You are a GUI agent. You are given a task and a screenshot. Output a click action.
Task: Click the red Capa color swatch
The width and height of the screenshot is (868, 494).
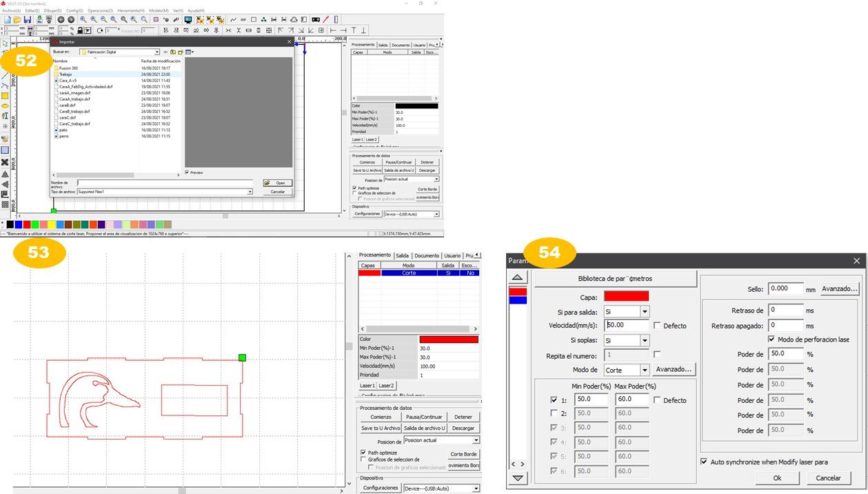[x=626, y=297]
